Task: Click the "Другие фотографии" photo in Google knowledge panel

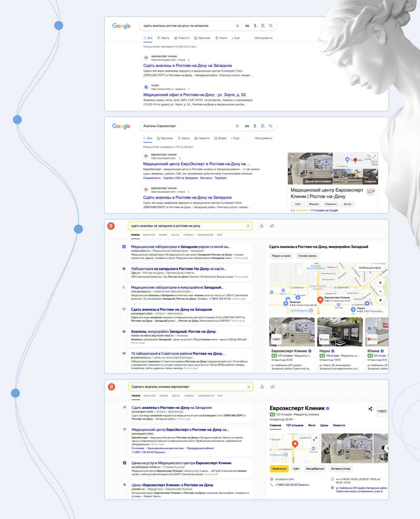Action: point(310,169)
